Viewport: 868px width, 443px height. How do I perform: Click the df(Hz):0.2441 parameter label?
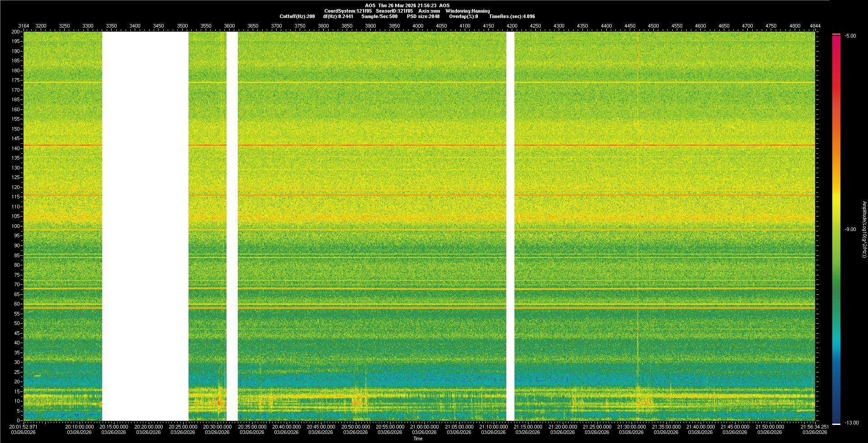coord(338,16)
